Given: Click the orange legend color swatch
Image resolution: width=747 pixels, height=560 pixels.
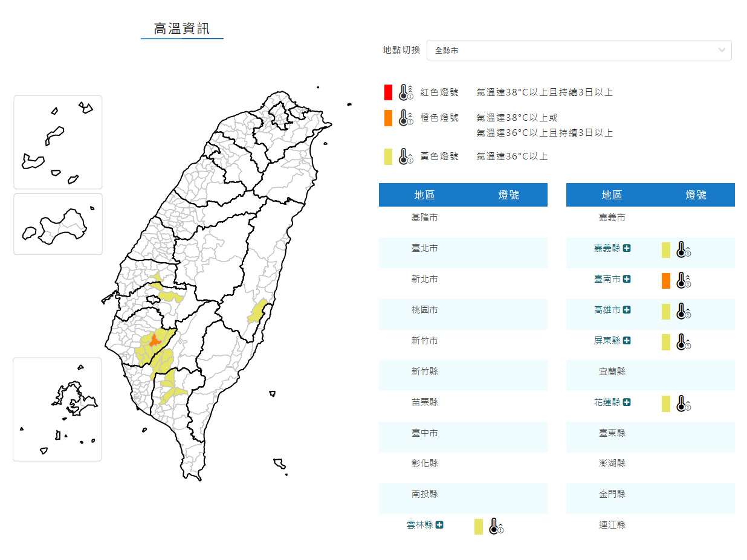Looking at the screenshot, I should [388, 118].
